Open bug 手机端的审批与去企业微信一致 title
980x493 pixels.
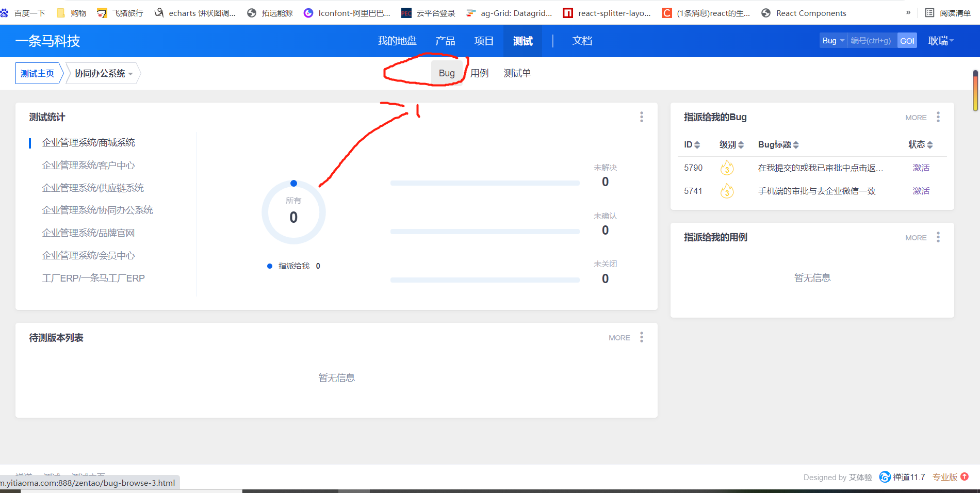(x=817, y=191)
